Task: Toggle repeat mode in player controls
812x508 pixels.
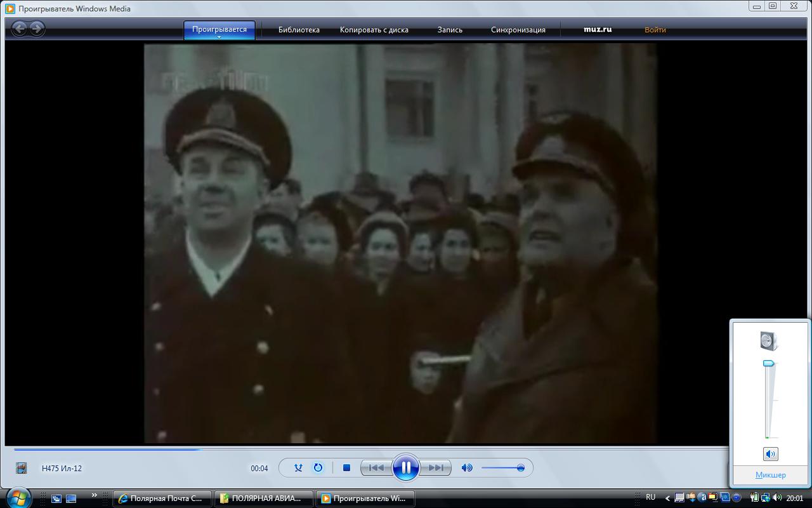Action: click(x=318, y=468)
